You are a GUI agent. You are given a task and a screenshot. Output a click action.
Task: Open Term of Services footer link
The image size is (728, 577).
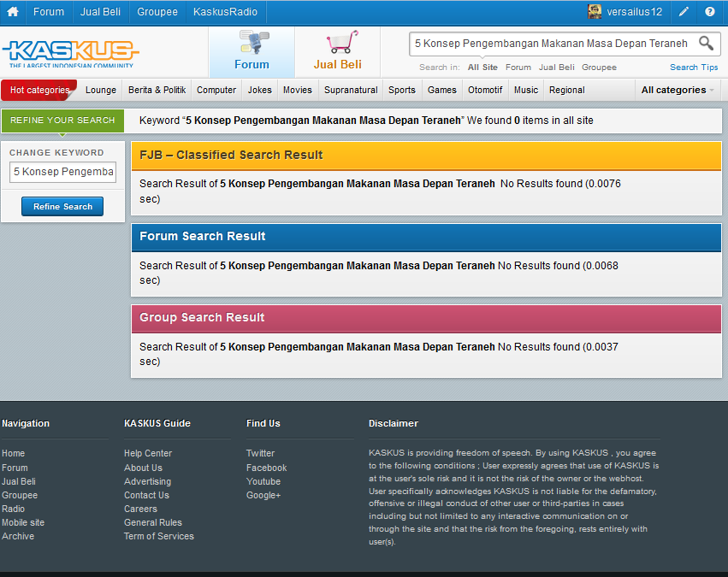click(x=159, y=536)
